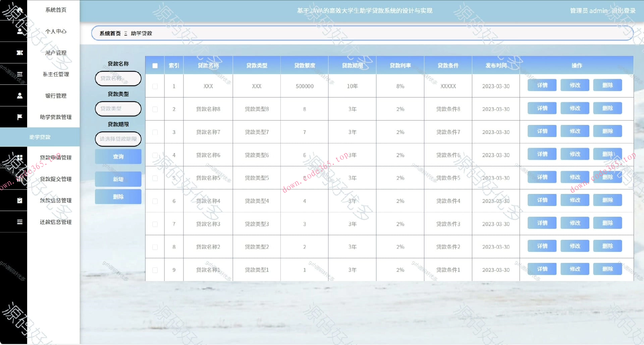Click the clipboard check icon beside 放款信息管理

20,200
